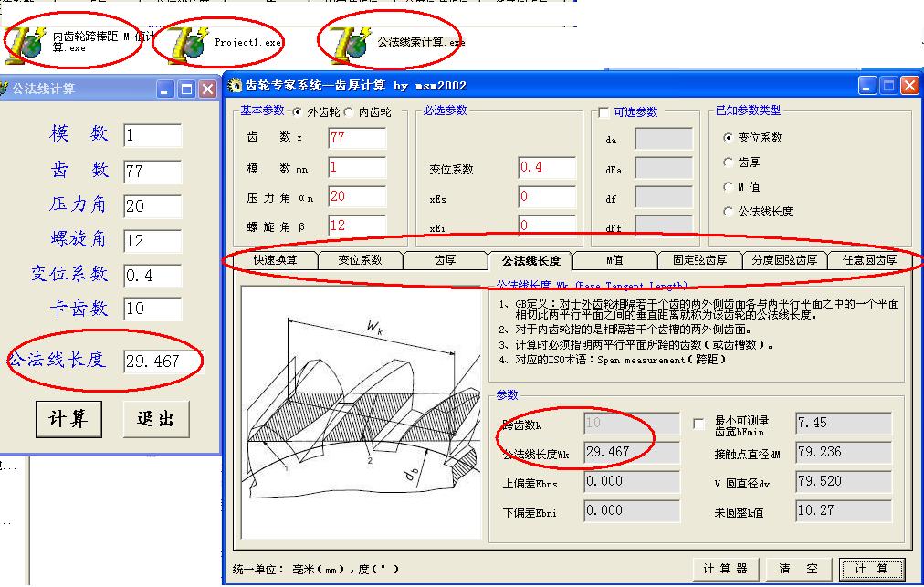Choose 公法线长度 as known parameter type
The width and height of the screenshot is (924, 587).
pos(729,211)
